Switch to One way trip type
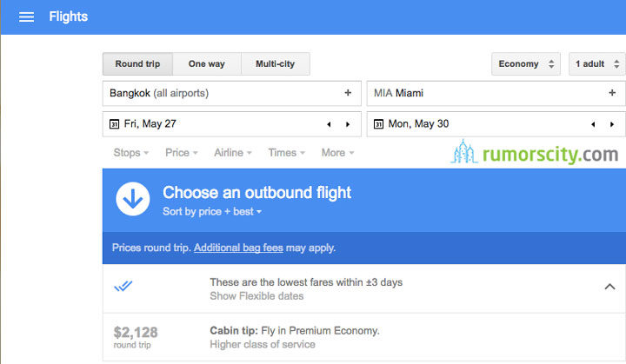 (x=207, y=64)
